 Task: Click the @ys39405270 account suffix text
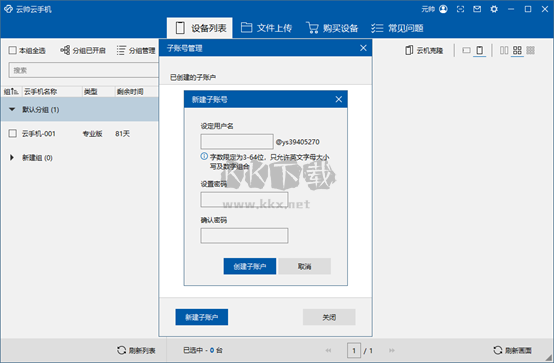click(x=297, y=142)
